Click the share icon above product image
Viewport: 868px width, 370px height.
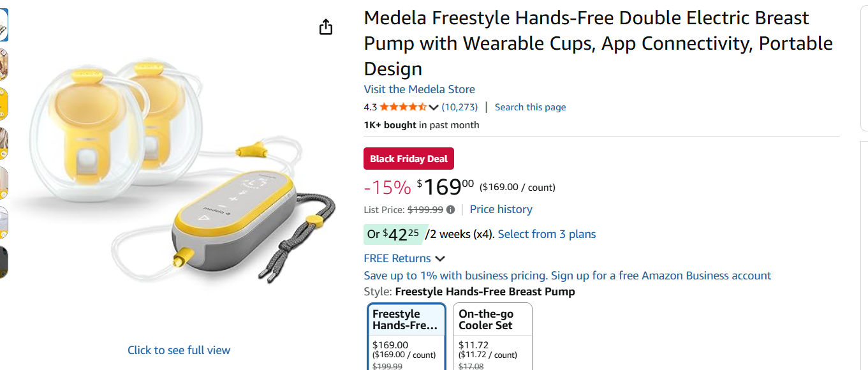(326, 27)
